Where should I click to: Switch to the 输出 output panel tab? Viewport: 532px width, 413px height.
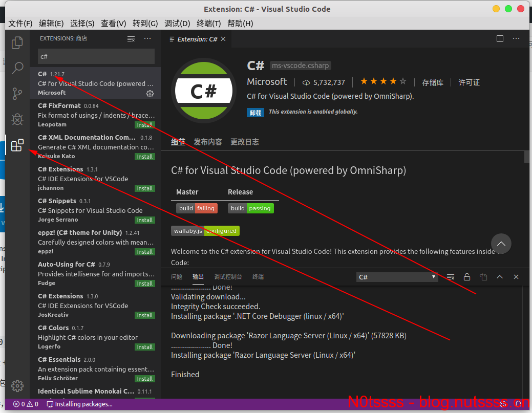click(x=198, y=277)
